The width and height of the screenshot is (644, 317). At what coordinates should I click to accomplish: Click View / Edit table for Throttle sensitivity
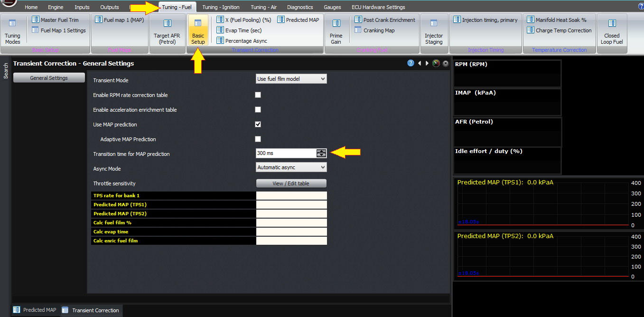(291, 183)
